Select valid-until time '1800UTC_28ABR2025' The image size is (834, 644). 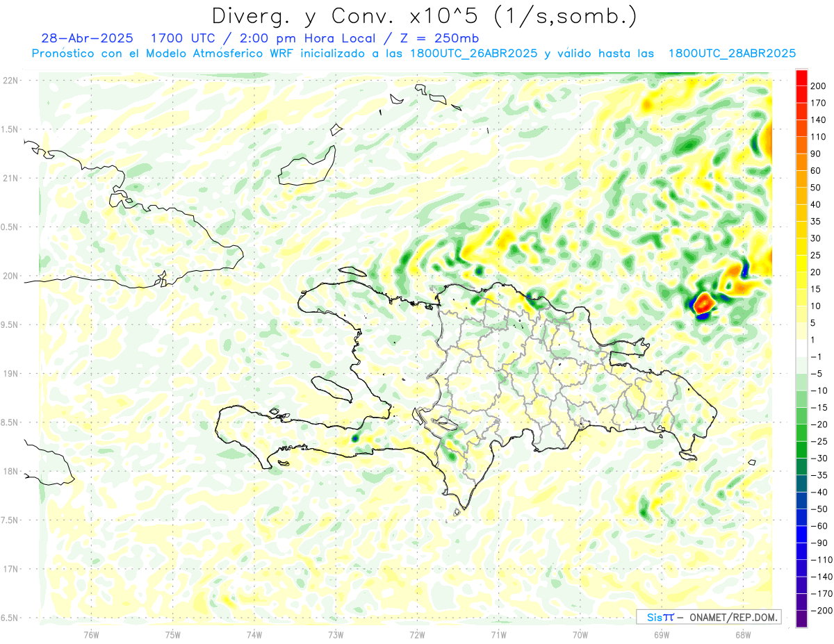click(732, 53)
